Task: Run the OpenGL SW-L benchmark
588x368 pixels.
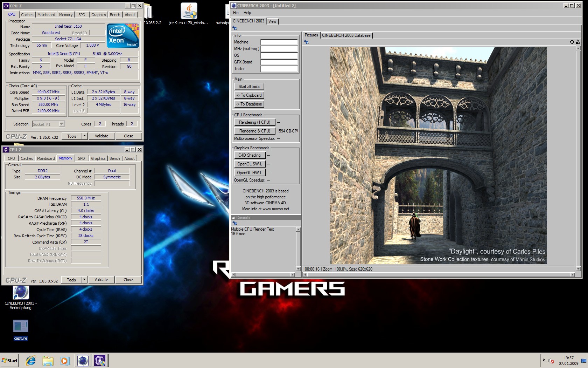Action: pyautogui.click(x=250, y=164)
